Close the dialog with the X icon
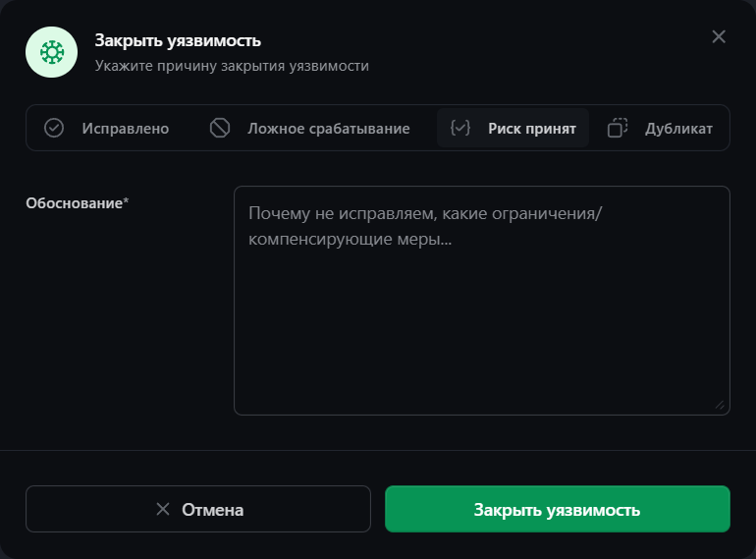 tap(719, 36)
